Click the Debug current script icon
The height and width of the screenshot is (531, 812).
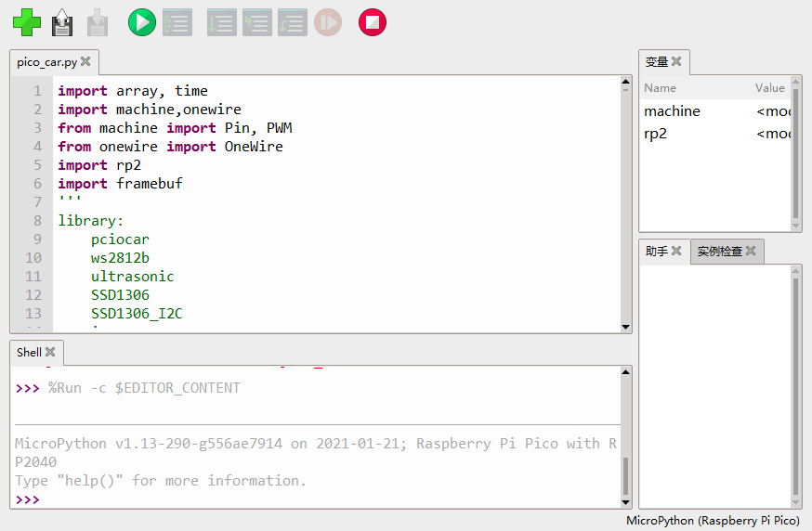pos(177,22)
